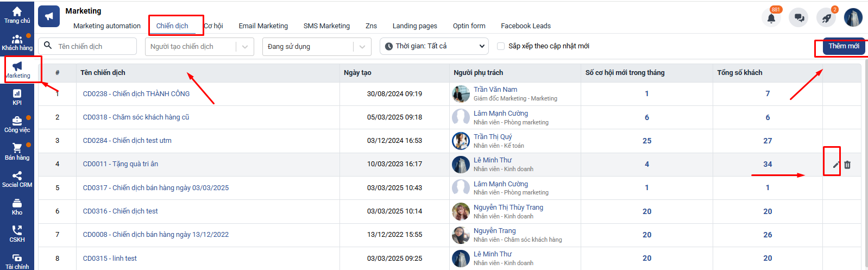Viewport: 868px width, 270px height.
Task: Enable Sắp xếp theo cập nhật mới checkbox
Action: click(501, 46)
